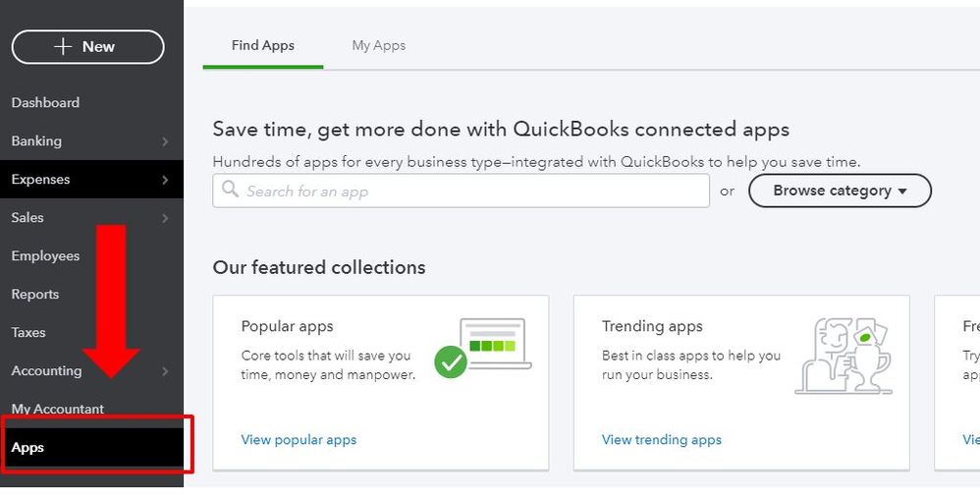Click the New button
Screen dimensions: 980x497
88,47
